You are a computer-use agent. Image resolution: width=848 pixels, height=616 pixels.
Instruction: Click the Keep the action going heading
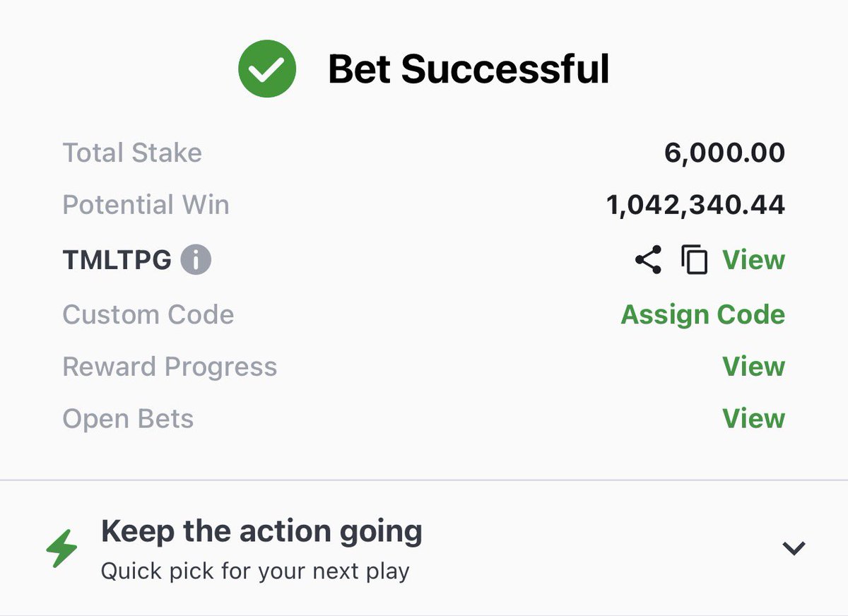click(x=261, y=531)
